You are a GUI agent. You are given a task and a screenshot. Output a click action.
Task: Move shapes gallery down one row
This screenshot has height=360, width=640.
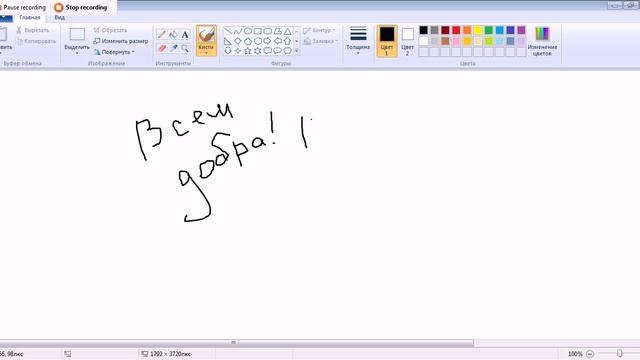(x=297, y=41)
